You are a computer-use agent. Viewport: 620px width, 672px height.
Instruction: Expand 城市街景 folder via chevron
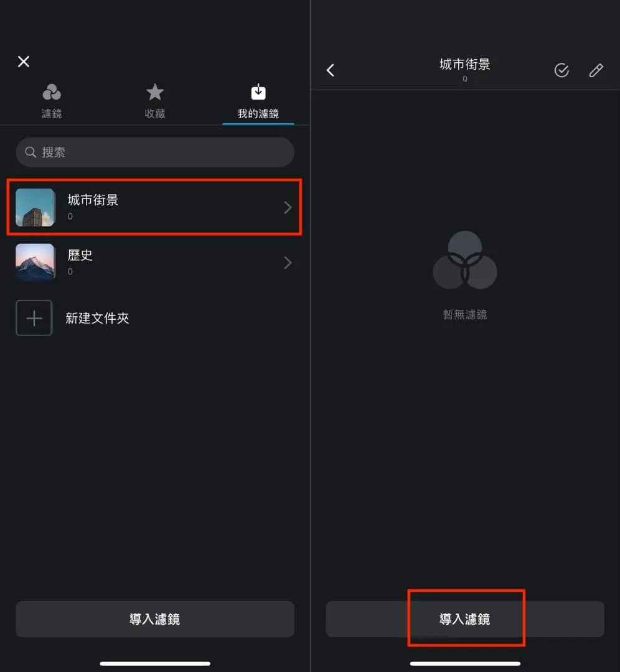(288, 207)
